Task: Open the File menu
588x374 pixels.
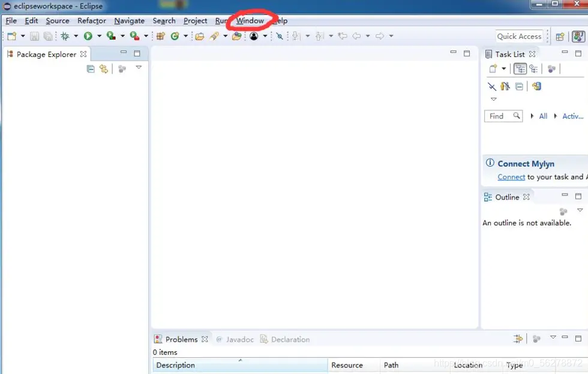Action: (11, 20)
